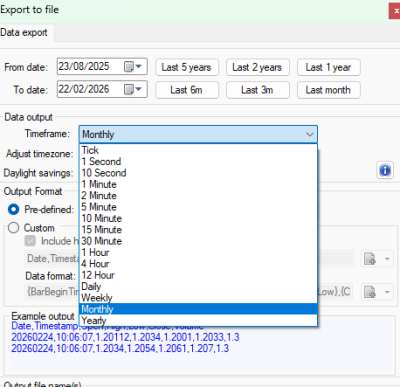The height and width of the screenshot is (387, 400).
Task: Open the To date calendar picker icon
Action: (133, 89)
